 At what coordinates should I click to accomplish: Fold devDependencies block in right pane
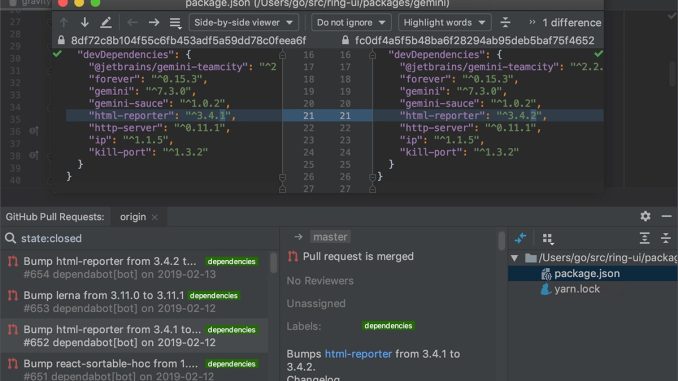pos(372,55)
